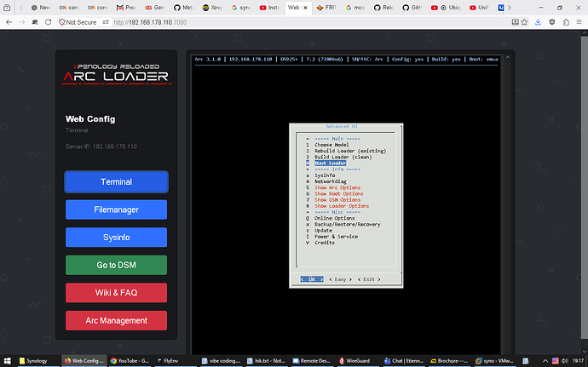
Task: Select 'Build Loader (clean)' menu entry
Action: click(343, 157)
